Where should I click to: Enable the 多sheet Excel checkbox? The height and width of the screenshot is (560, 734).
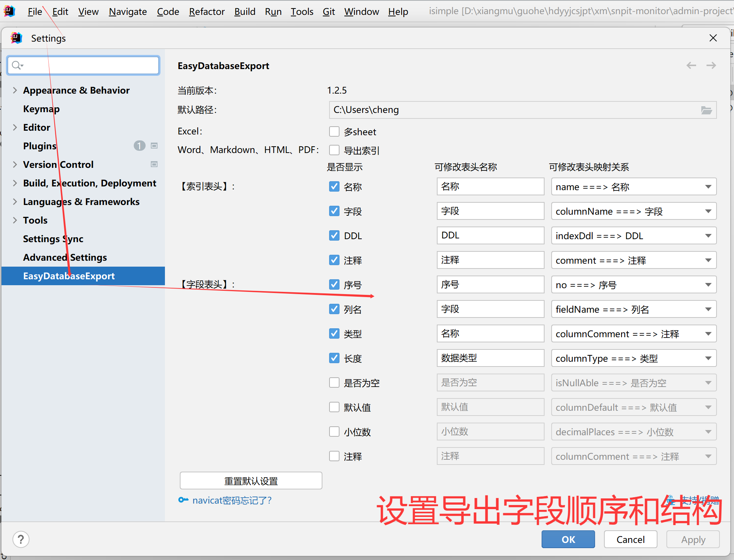[334, 131]
